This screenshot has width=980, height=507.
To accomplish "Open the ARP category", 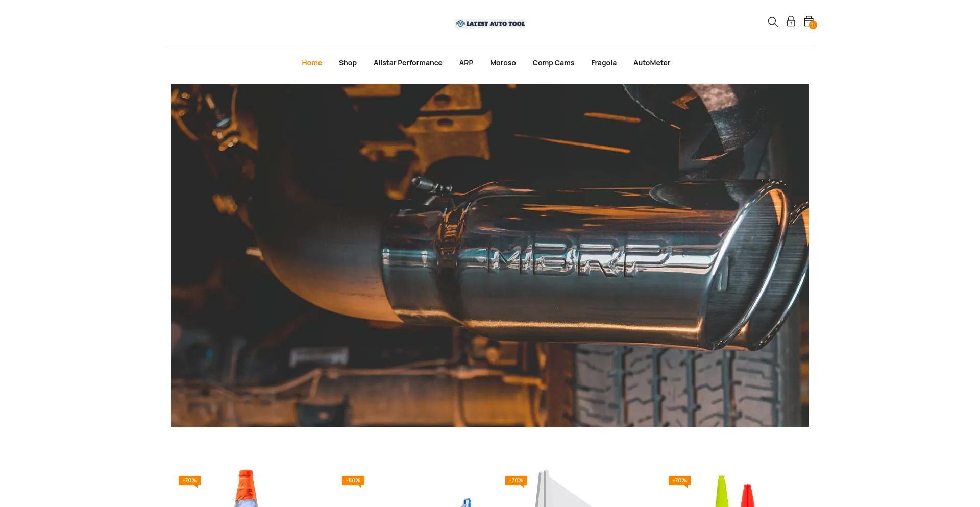I will coord(466,63).
